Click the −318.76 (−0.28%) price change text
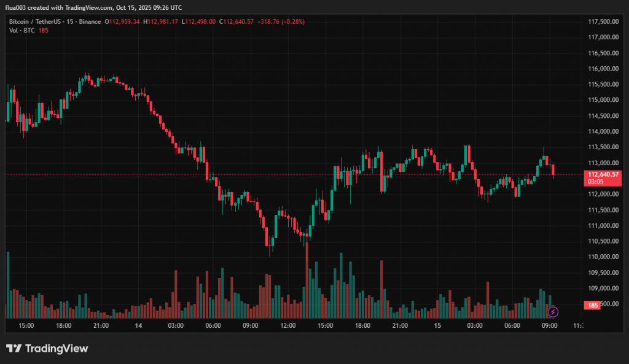This screenshot has height=364, width=629. pos(281,21)
